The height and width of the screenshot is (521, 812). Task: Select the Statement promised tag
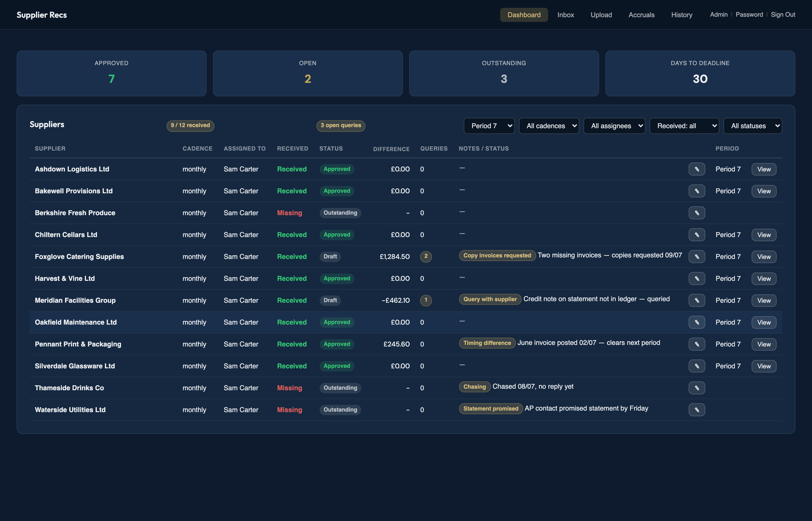[491, 409]
